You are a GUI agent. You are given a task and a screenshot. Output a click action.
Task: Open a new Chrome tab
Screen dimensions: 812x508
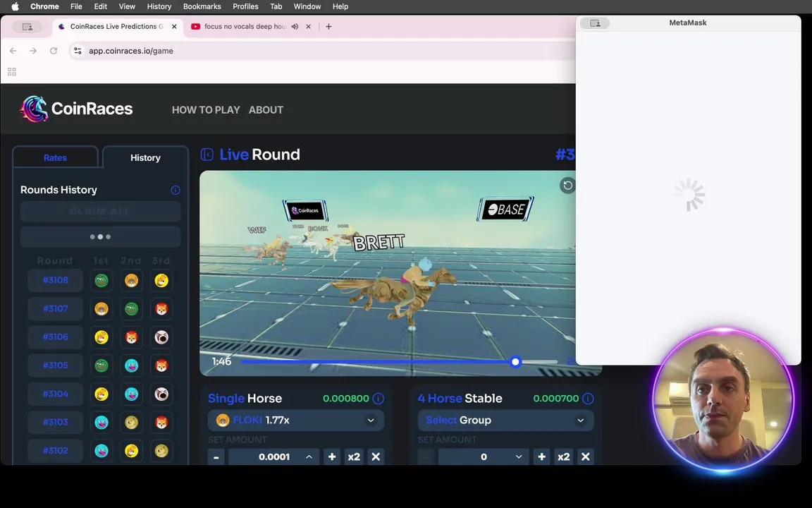(x=328, y=26)
